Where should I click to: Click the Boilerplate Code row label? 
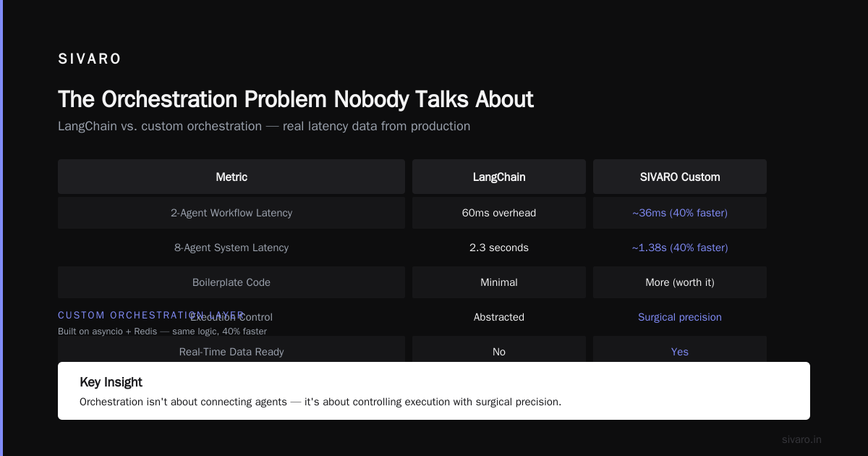click(x=231, y=282)
